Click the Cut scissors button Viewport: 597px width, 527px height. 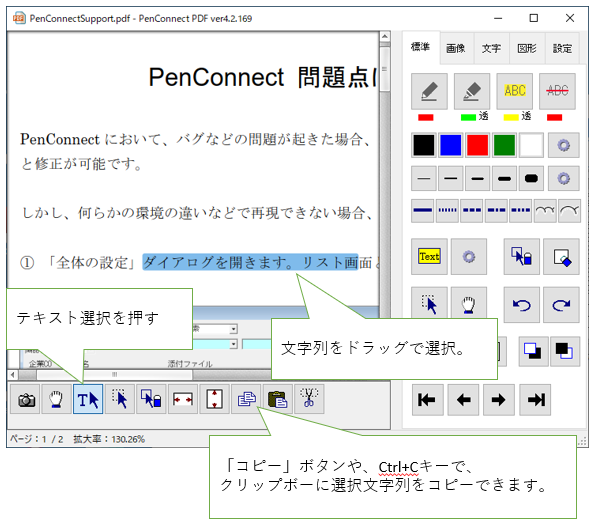tap(309, 399)
